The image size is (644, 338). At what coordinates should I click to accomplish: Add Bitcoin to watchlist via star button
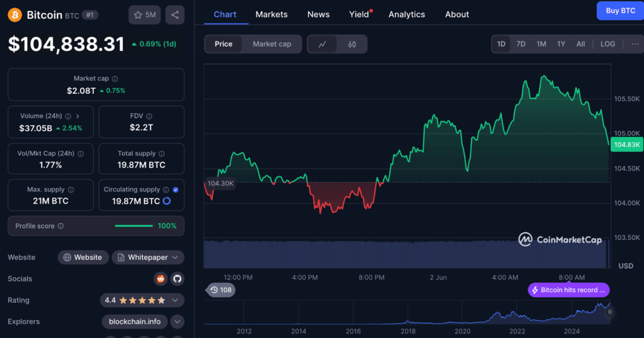pyautogui.click(x=144, y=14)
